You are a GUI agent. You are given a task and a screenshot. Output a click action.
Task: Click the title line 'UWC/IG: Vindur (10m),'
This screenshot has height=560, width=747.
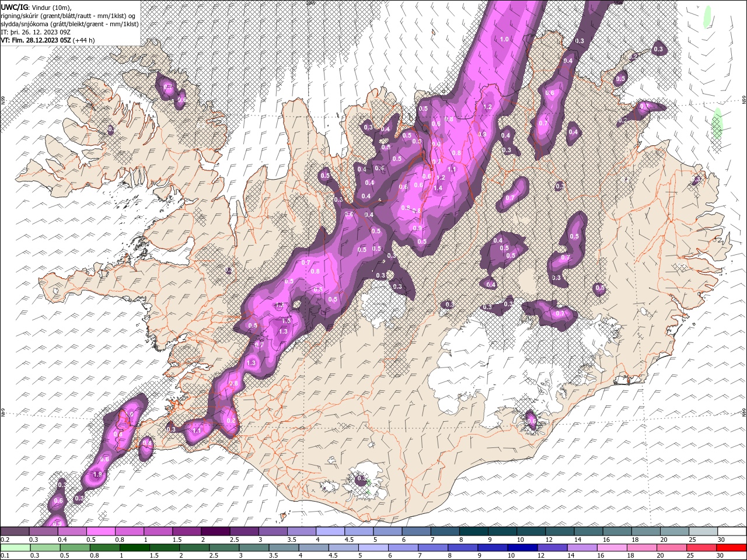[x=35, y=7]
